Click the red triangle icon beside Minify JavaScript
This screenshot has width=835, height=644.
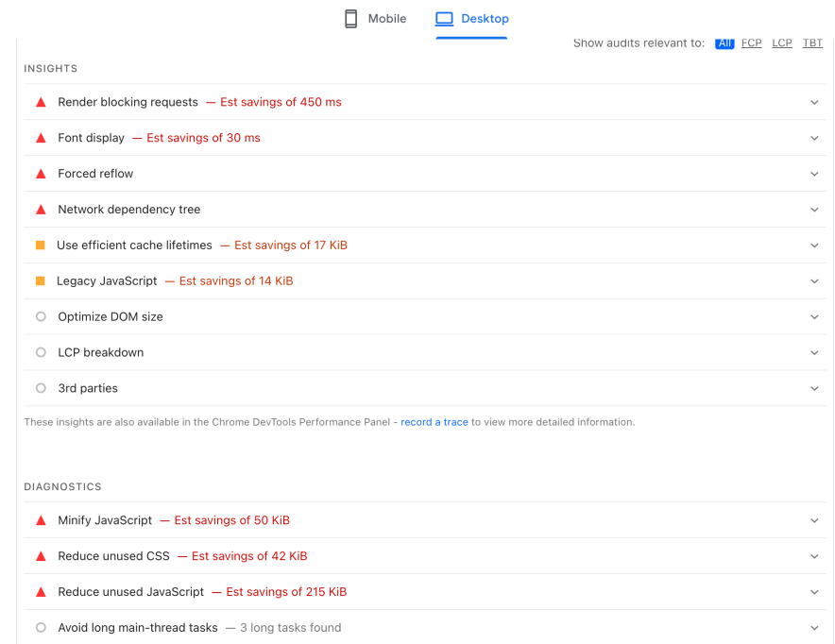(40, 519)
